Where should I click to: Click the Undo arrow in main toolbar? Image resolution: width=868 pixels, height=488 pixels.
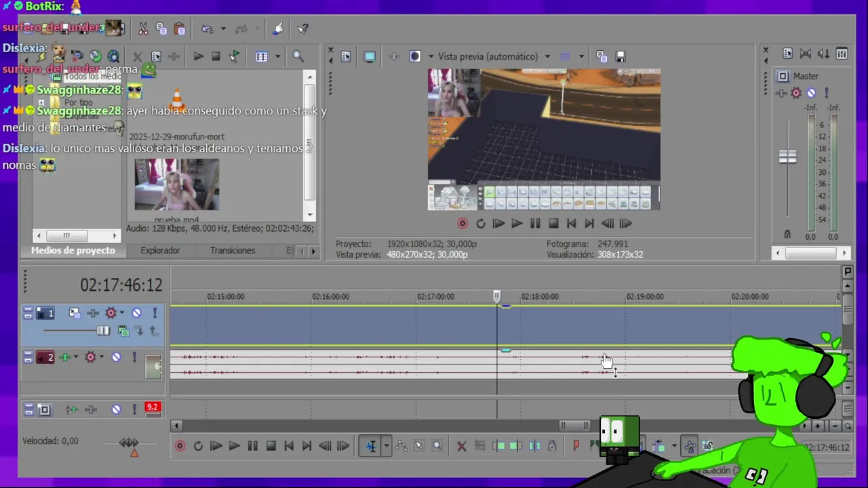tap(207, 29)
